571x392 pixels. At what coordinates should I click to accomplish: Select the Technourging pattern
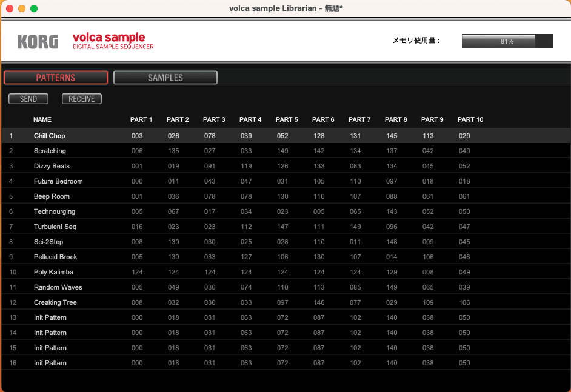click(285, 211)
